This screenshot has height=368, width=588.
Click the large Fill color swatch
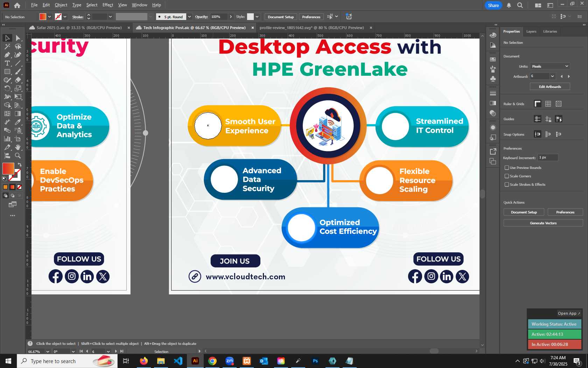click(8, 169)
